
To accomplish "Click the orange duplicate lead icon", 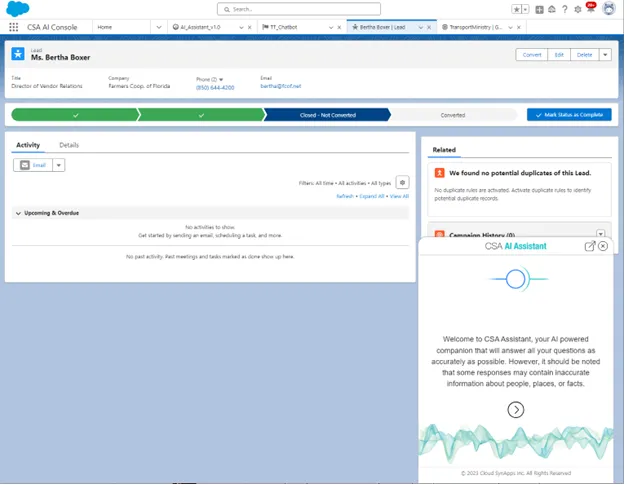I will point(441,174).
